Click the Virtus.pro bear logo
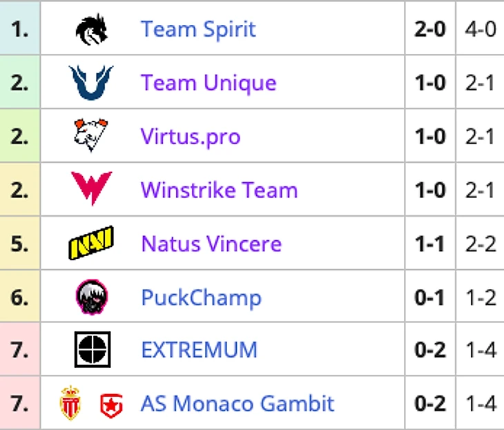Viewport: 504px width, 430px height. coord(91,136)
